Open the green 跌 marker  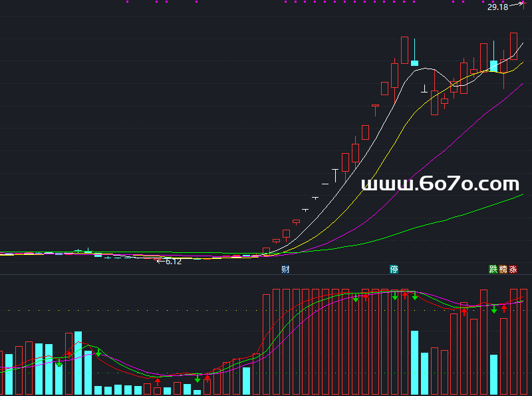(493, 270)
